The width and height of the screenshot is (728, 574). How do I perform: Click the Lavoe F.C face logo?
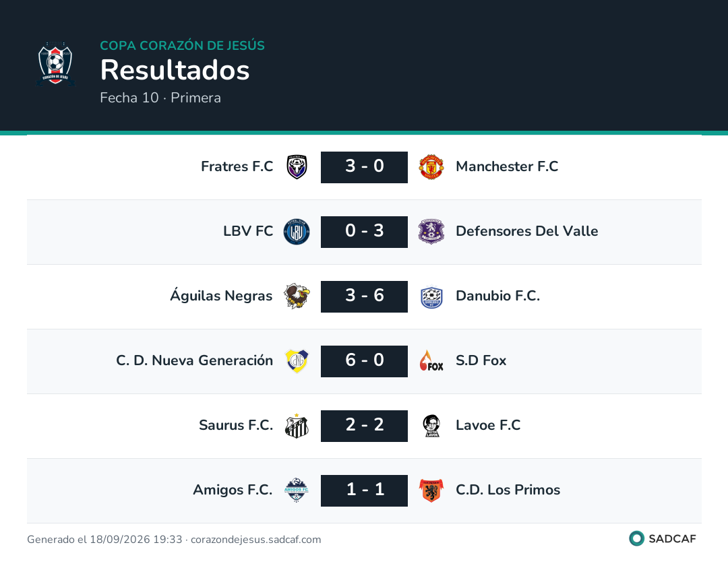click(x=431, y=426)
